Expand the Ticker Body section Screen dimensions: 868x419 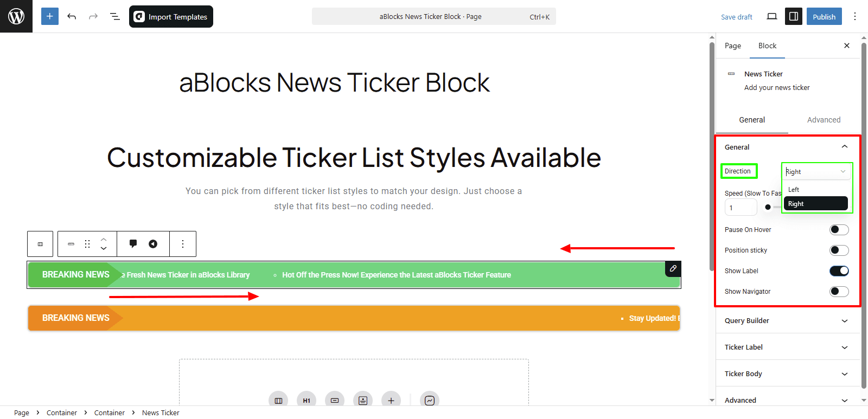tap(787, 374)
